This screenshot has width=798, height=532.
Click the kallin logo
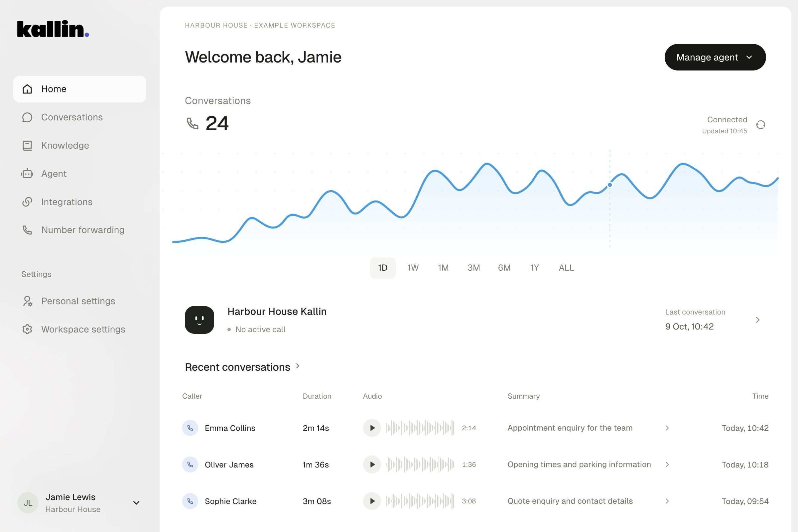53,29
